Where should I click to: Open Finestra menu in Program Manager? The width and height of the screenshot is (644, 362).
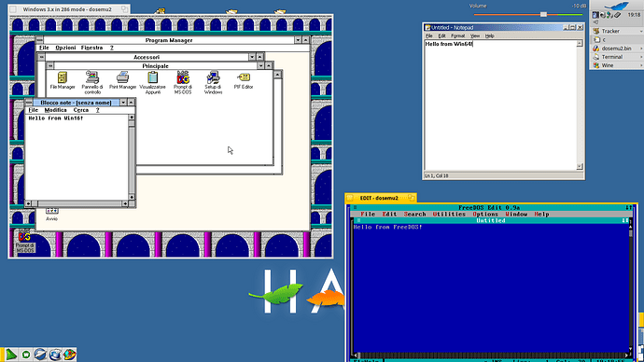point(91,48)
